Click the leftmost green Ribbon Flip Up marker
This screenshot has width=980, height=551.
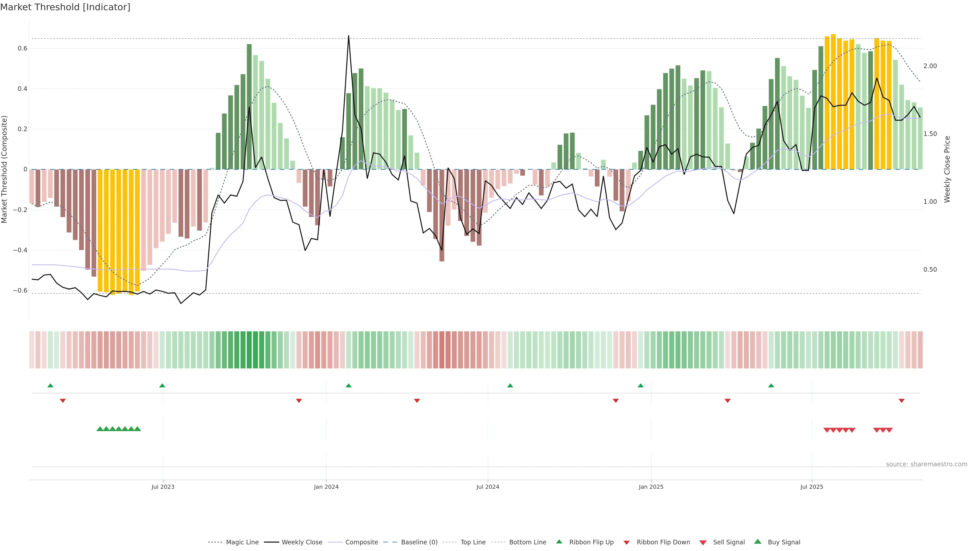pyautogui.click(x=50, y=386)
